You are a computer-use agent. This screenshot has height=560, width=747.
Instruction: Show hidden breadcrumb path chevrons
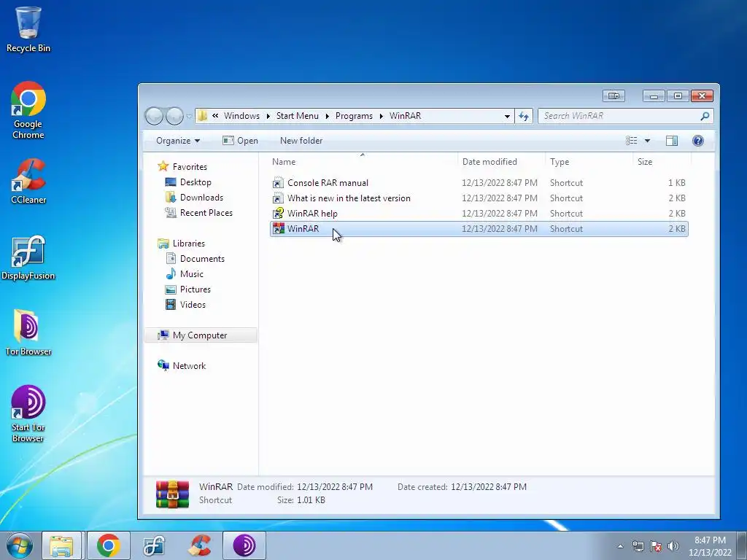[x=215, y=116]
